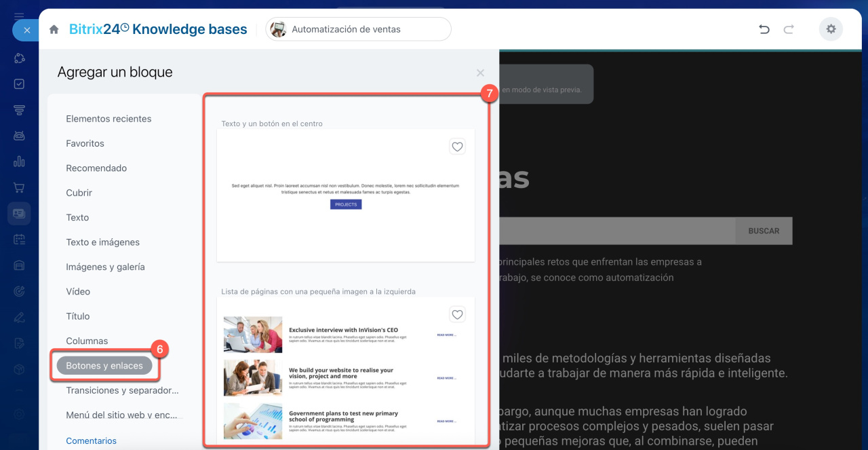This screenshot has height=450, width=868.
Task: Open the 'Elementos recientes' category
Action: pos(108,119)
